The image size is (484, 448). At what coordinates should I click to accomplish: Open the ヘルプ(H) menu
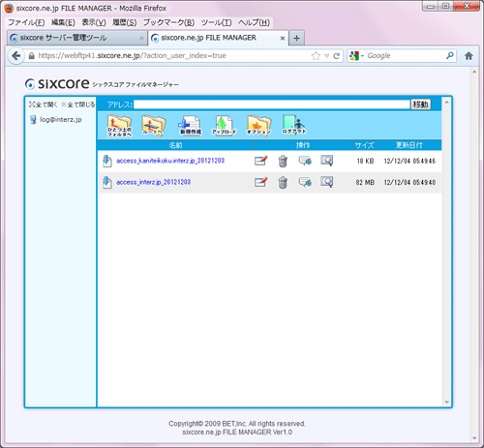click(x=254, y=22)
